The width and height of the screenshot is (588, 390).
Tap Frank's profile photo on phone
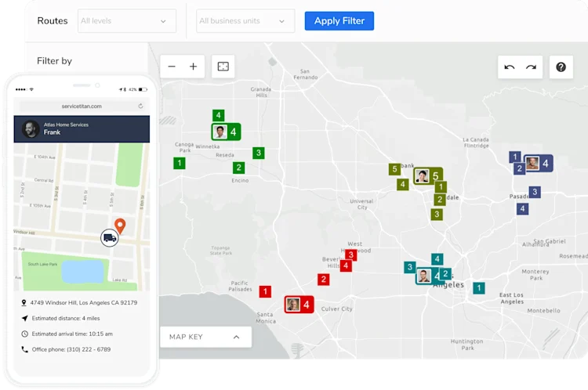pyautogui.click(x=31, y=129)
